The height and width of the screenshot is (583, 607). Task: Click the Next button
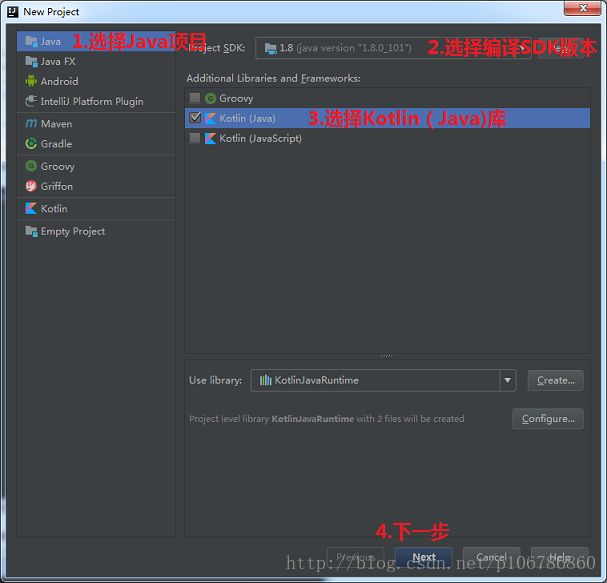tap(424, 557)
